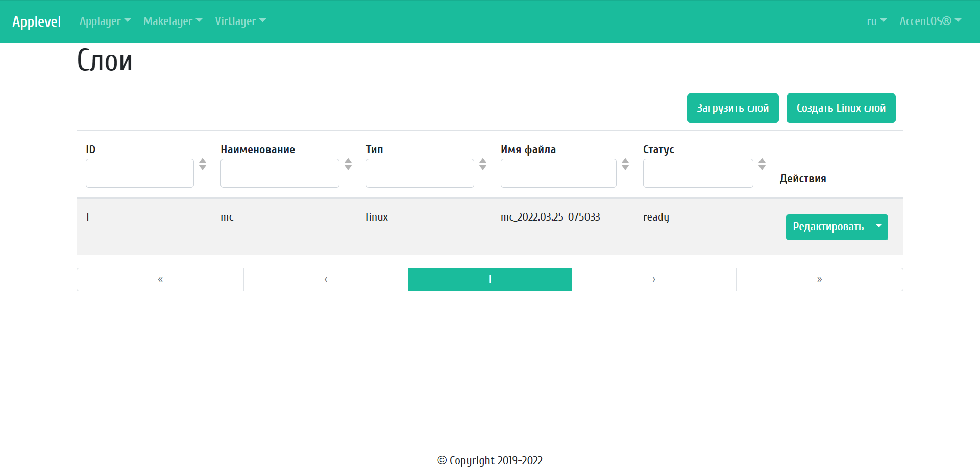This screenshot has width=980, height=470.
Task: Click the Applevel brand link
Action: click(37, 21)
